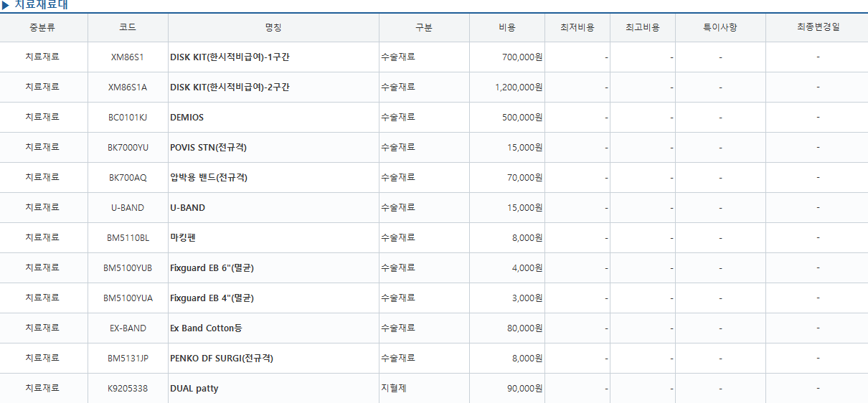Click the 구분 column header
The width and height of the screenshot is (868, 403).
(x=424, y=28)
